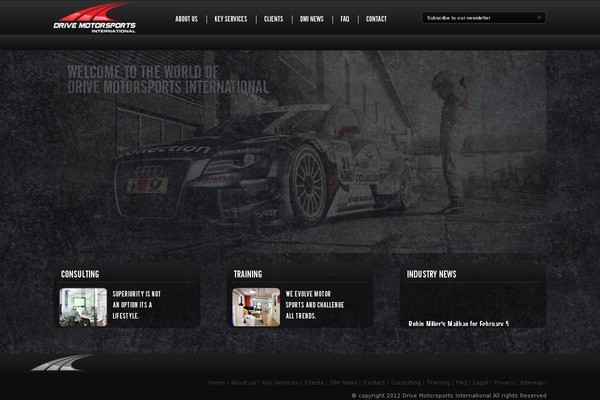This screenshot has width=600, height=400.
Task: Click We evolve motor sports text
Action: (x=315, y=305)
